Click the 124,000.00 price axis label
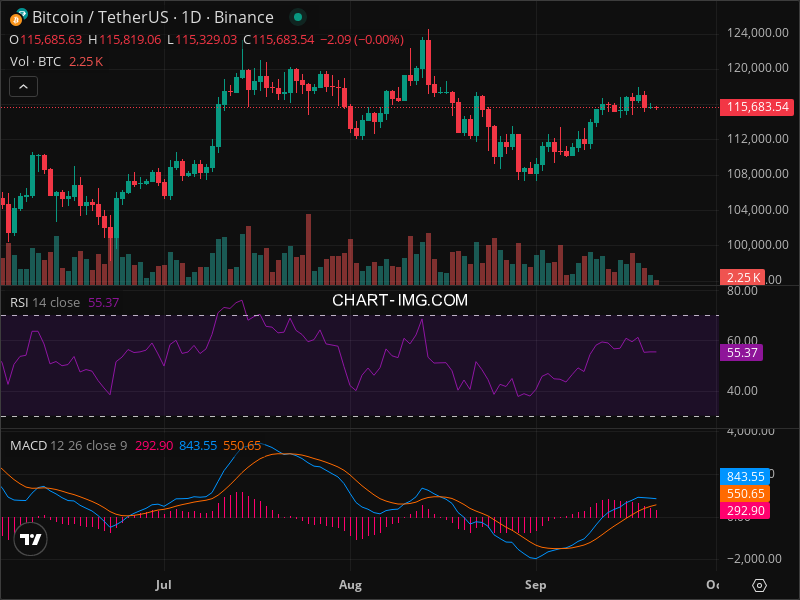This screenshot has height=600, width=800. point(751,33)
